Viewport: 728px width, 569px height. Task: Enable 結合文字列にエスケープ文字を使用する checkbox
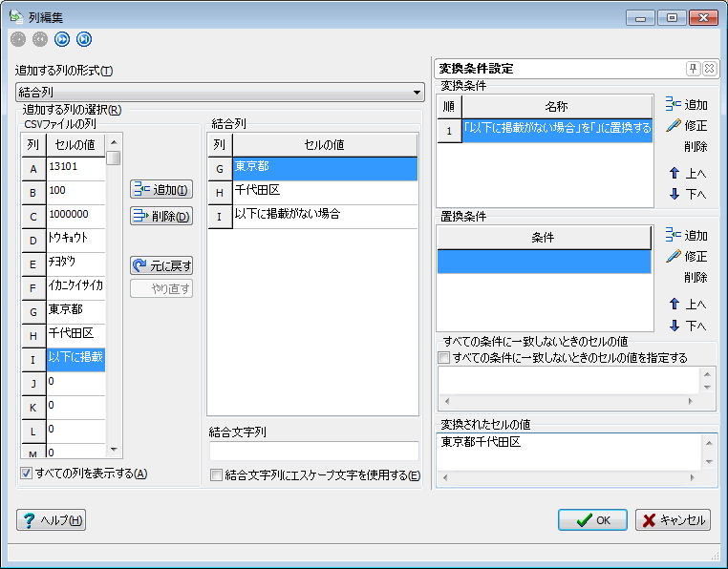click(216, 475)
